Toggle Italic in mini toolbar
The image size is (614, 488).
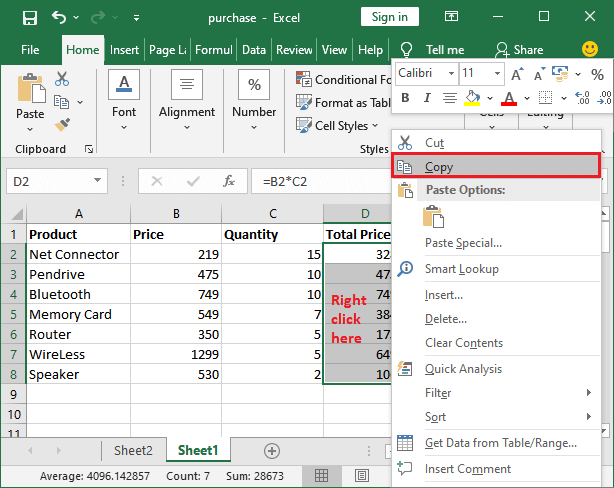coord(427,98)
